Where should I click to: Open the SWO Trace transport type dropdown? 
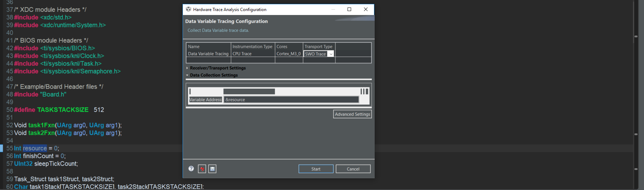tap(331, 54)
